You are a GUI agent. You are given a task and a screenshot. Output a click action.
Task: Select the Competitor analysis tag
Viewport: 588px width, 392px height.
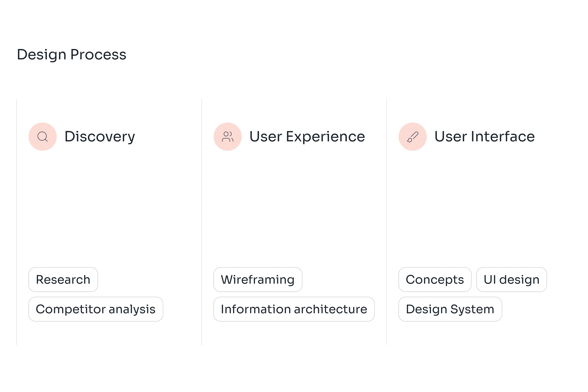coord(95,309)
